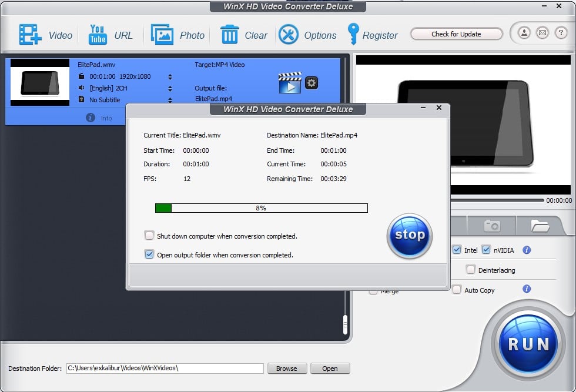Uncheck open output folder when completed

[x=149, y=254]
